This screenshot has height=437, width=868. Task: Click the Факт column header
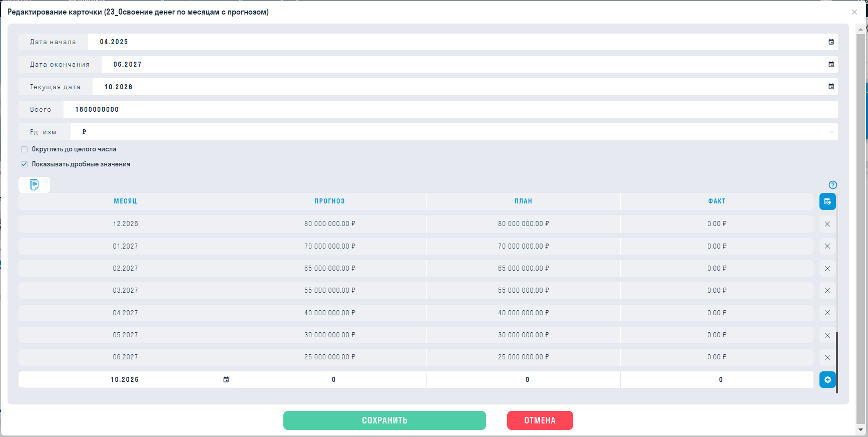(717, 201)
